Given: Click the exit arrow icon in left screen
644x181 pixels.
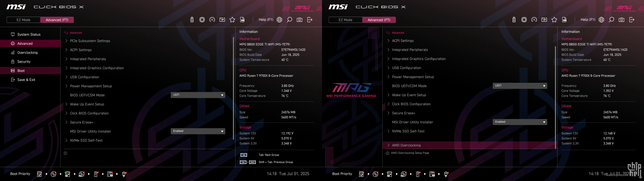Looking at the screenshot, I should click(310, 20).
